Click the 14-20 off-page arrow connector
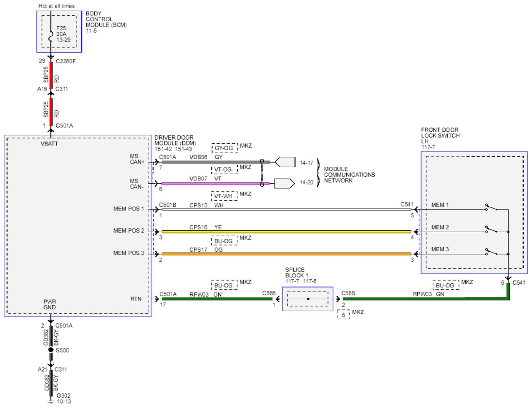 tap(285, 183)
